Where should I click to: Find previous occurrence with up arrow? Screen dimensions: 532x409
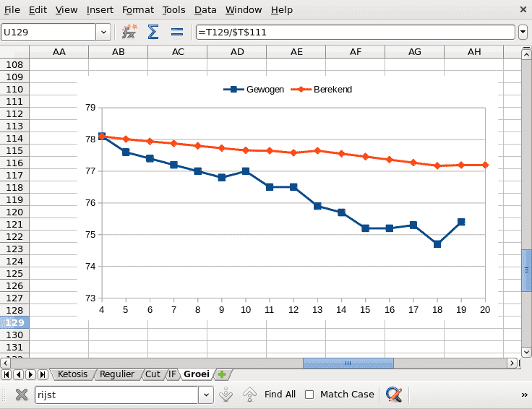pos(249,395)
